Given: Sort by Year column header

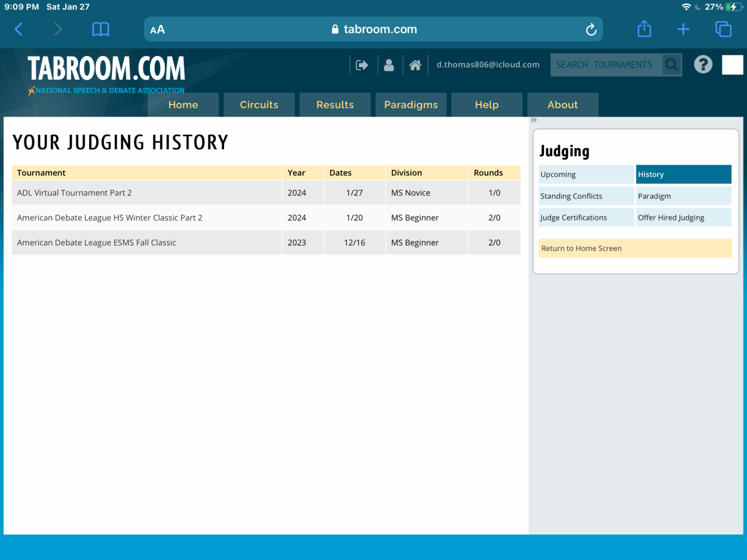Looking at the screenshot, I should pos(303,173).
